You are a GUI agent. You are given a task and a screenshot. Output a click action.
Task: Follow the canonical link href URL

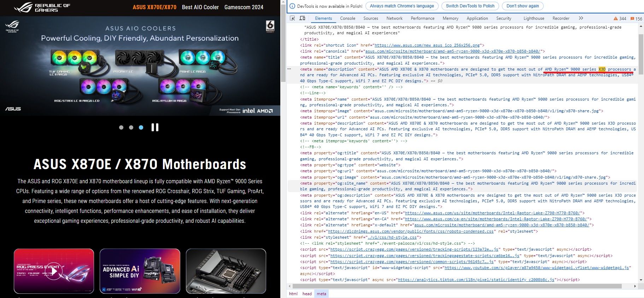(453, 51)
